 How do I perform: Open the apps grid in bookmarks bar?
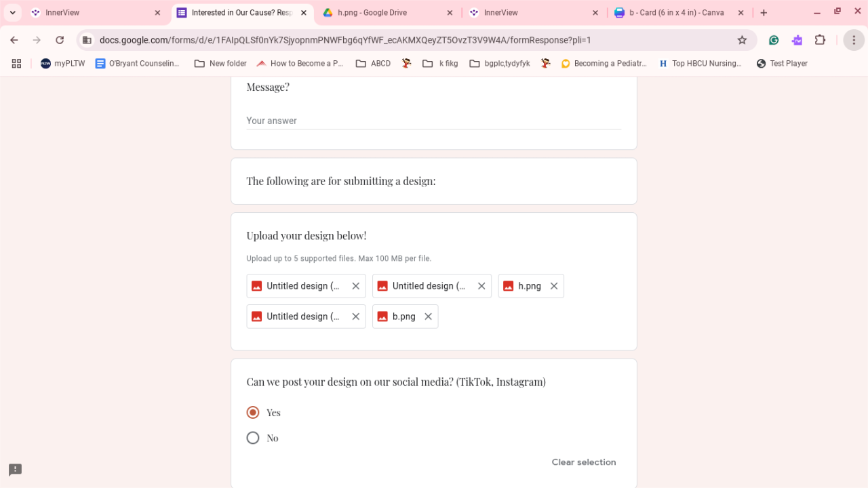[16, 64]
